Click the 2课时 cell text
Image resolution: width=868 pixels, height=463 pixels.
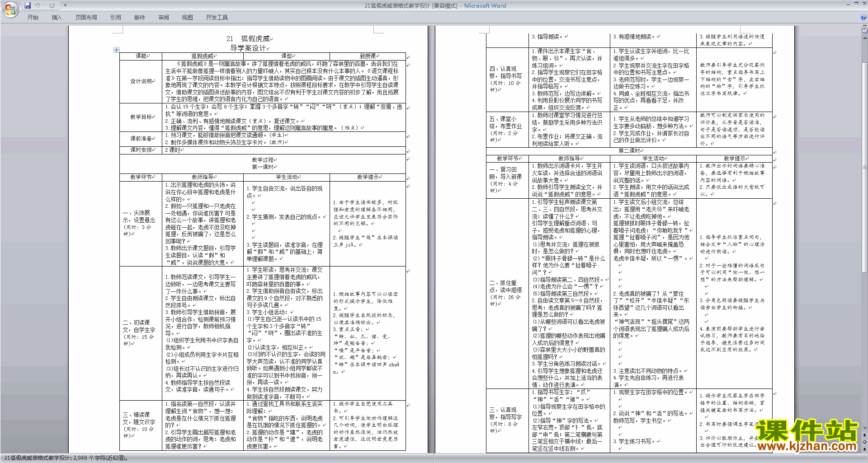173,150
